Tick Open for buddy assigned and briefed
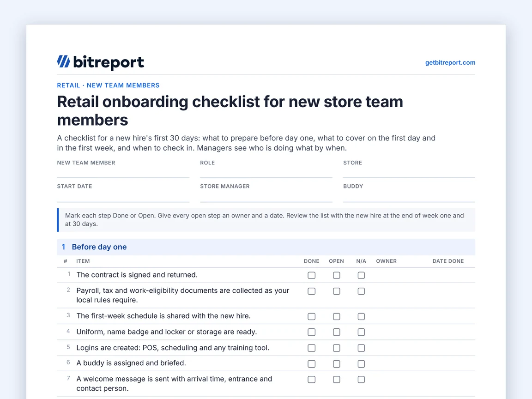Screen dimensions: 532x399 tap(336, 364)
